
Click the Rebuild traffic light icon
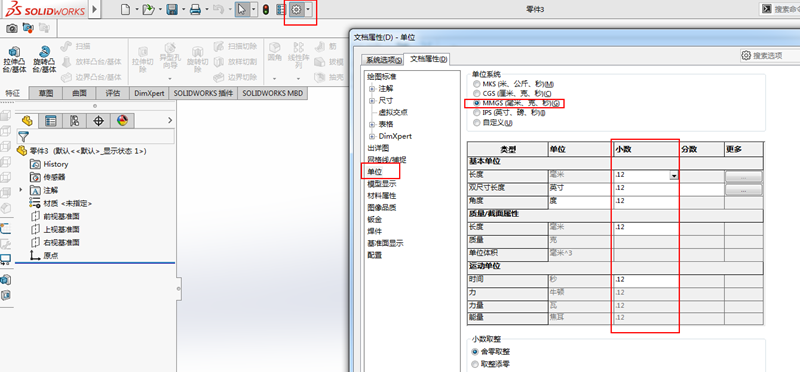coord(266,9)
